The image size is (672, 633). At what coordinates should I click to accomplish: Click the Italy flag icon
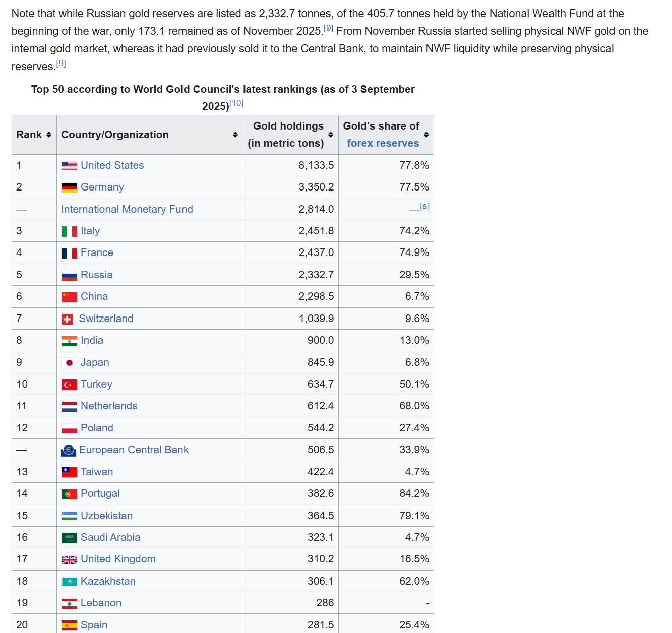coord(69,231)
